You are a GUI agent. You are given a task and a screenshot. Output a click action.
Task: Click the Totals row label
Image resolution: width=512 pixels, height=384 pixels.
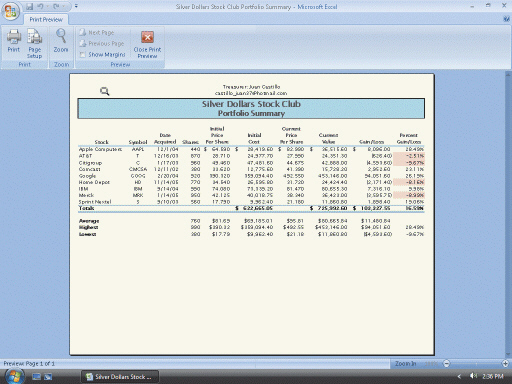click(86, 208)
